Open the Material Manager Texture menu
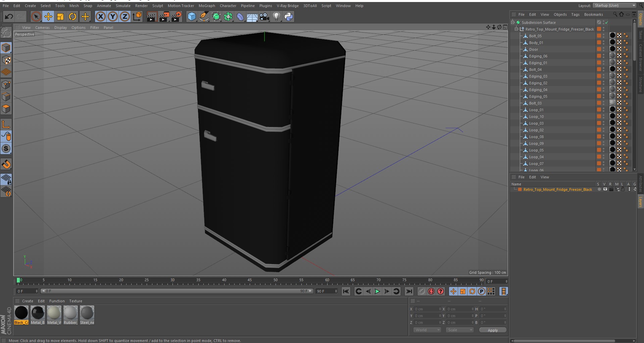Viewport: 644px width, 343px height. (76, 301)
